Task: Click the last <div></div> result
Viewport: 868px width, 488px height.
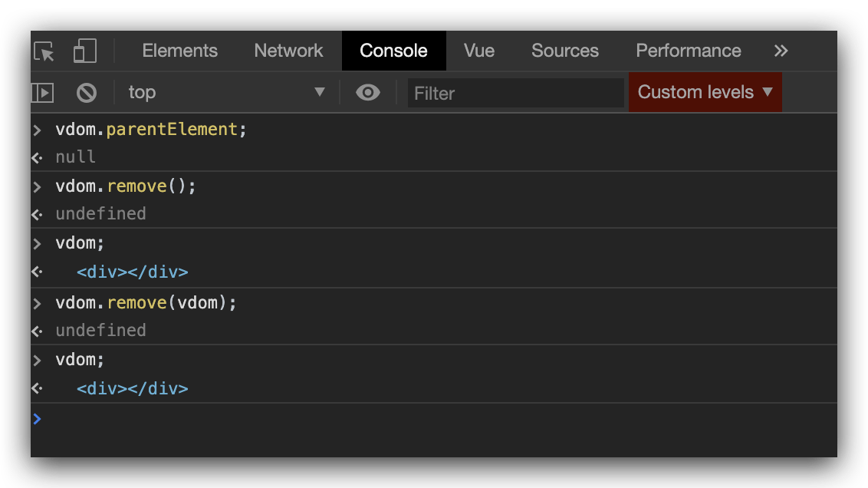Action: [x=132, y=389]
